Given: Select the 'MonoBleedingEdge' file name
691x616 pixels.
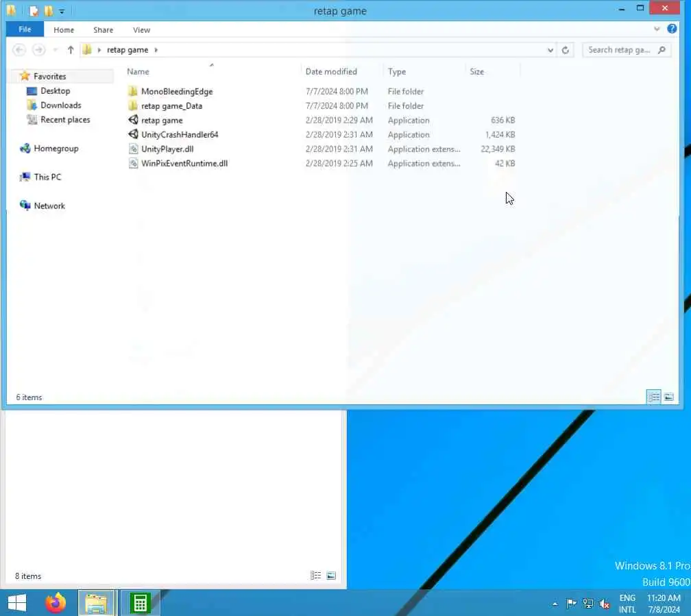Looking at the screenshot, I should [x=177, y=91].
